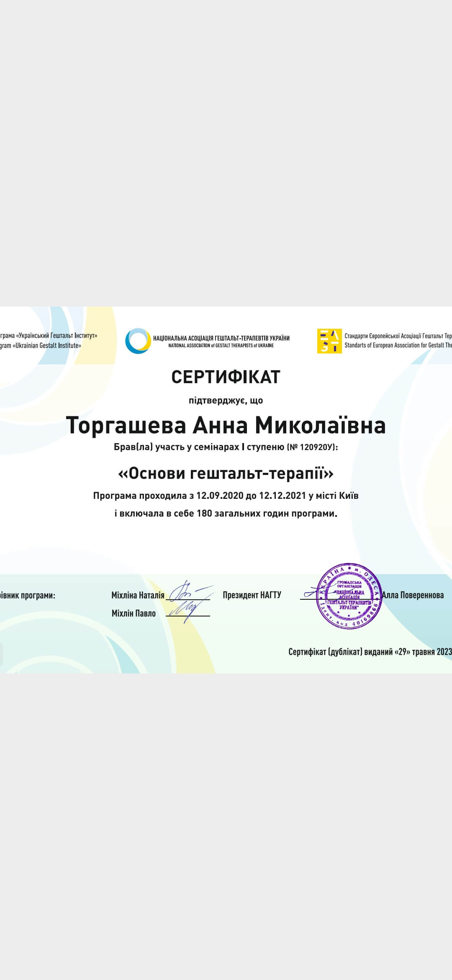Click the Ukrainian text «НАЦІОНАЛЬНА АСОЦІАЦІЯ ГЕШТАЛЬТ-ТЕРАПЕВТІВ УКРАЇНИ»
This screenshot has height=980, width=452.
221,338
